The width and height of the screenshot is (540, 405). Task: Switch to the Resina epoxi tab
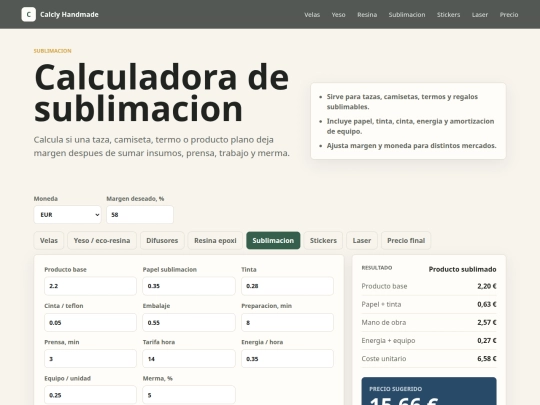(x=215, y=240)
